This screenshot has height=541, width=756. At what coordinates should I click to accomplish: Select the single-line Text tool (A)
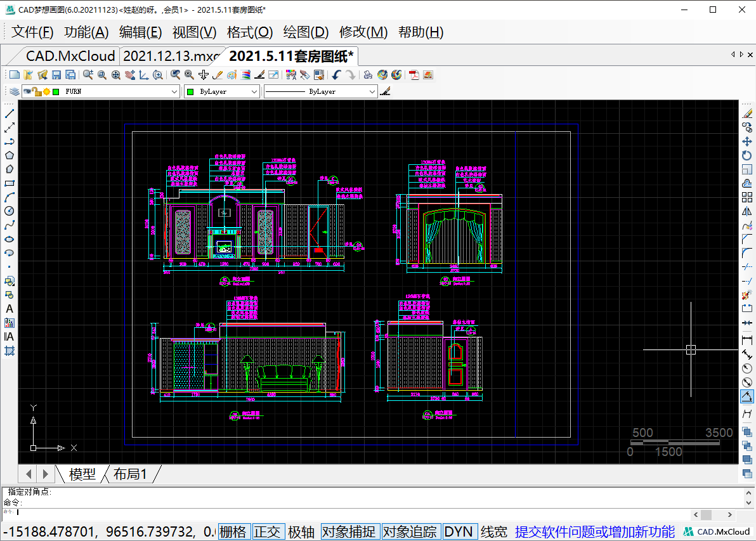tap(9, 309)
